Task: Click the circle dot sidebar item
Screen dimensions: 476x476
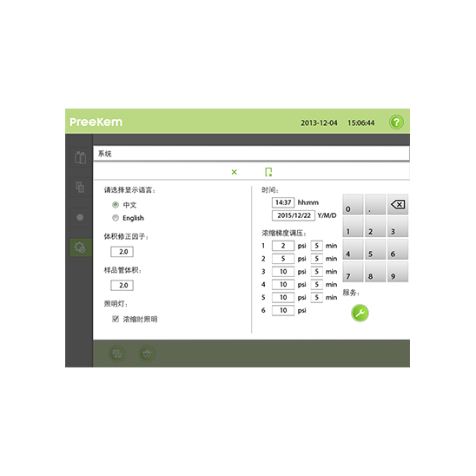Action: [x=80, y=217]
